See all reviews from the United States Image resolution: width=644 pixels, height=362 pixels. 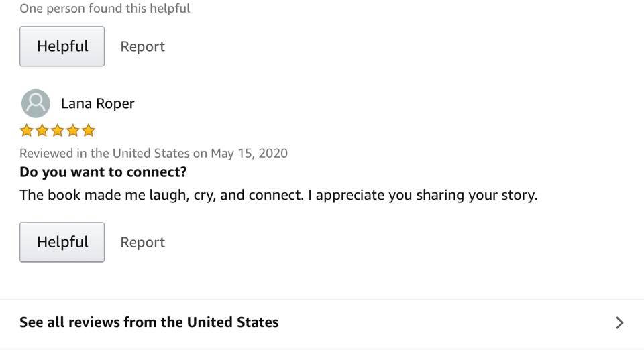[149, 322]
